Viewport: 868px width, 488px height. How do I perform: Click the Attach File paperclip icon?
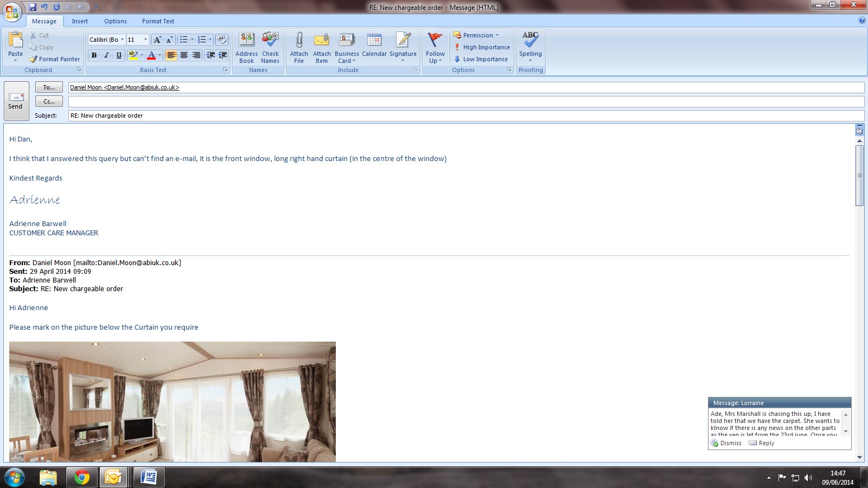[x=298, y=41]
